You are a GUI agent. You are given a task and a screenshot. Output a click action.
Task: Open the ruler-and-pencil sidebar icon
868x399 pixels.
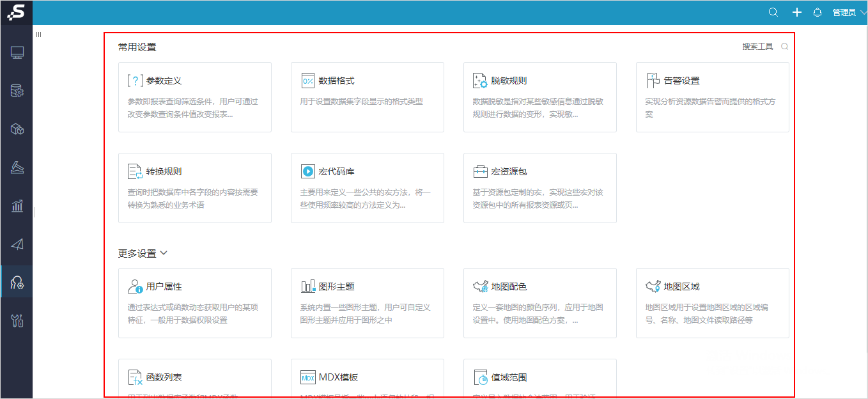click(x=17, y=168)
